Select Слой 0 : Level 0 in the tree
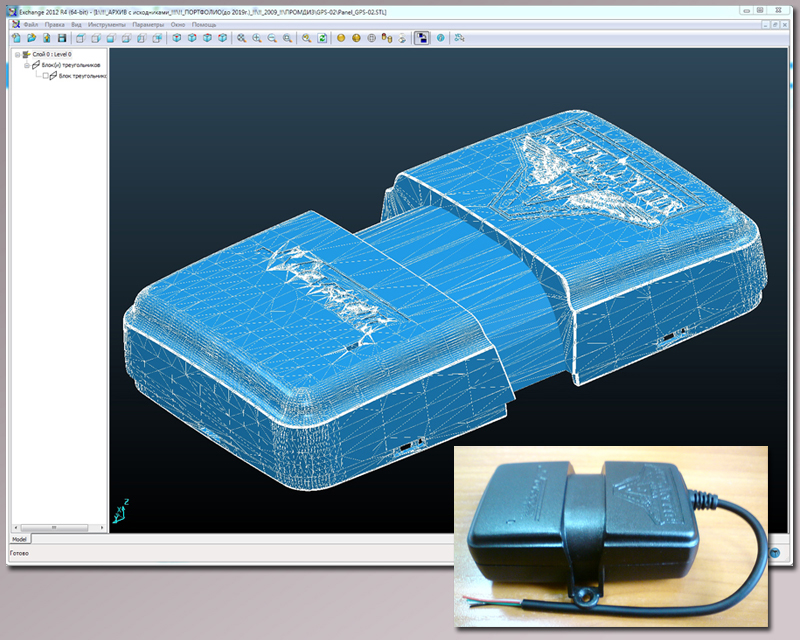This screenshot has height=640, width=800. [x=52, y=54]
